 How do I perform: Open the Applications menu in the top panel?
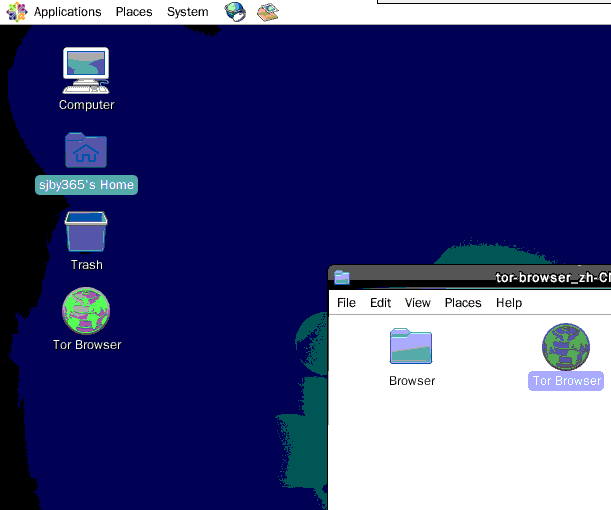(x=67, y=12)
